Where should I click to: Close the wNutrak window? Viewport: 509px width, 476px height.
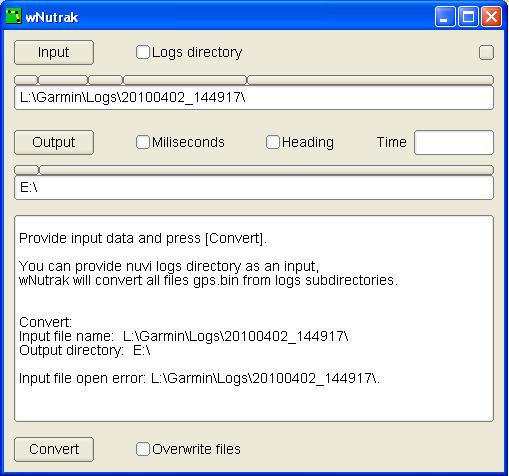pos(491,16)
